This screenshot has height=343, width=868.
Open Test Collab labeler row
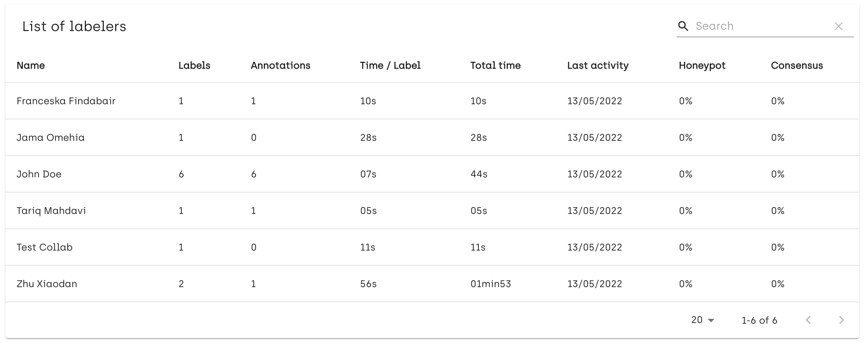coord(432,247)
